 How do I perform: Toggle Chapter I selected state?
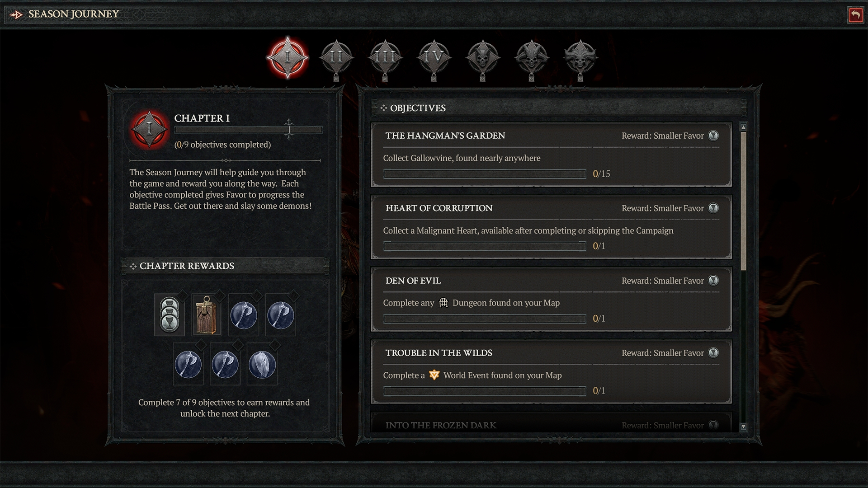(288, 58)
